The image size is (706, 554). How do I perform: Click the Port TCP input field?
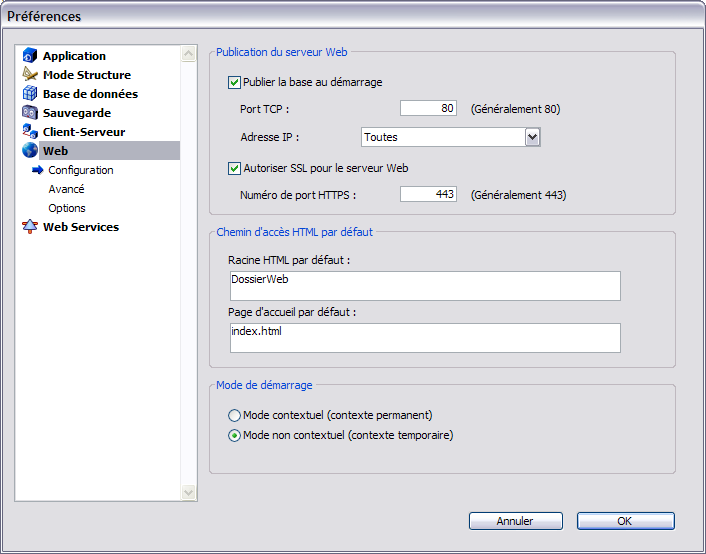(428, 109)
